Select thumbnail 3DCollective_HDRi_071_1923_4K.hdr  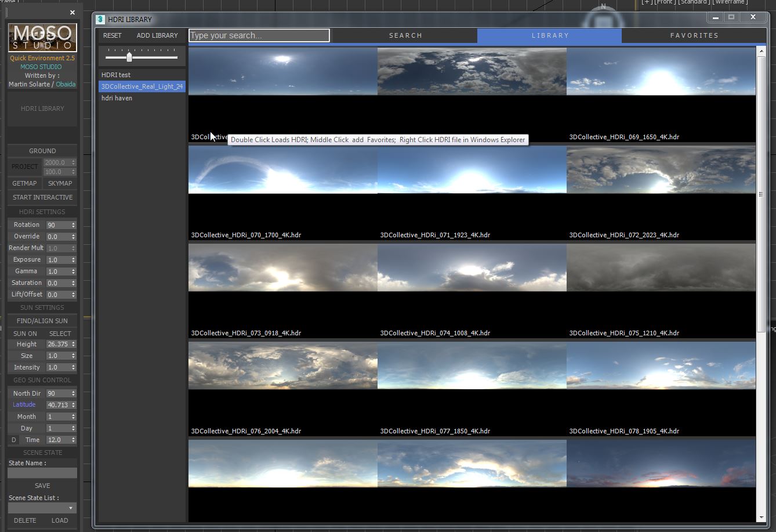click(x=472, y=193)
